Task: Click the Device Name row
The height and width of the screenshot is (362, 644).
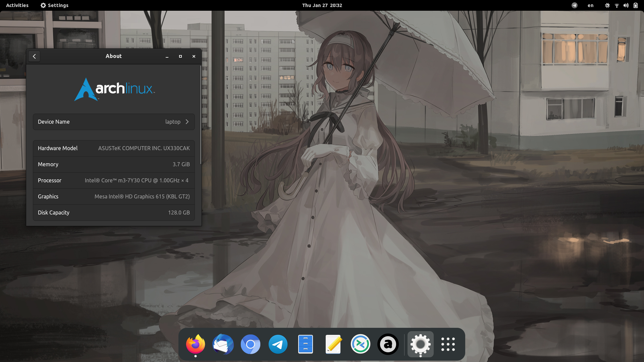Action: click(114, 122)
